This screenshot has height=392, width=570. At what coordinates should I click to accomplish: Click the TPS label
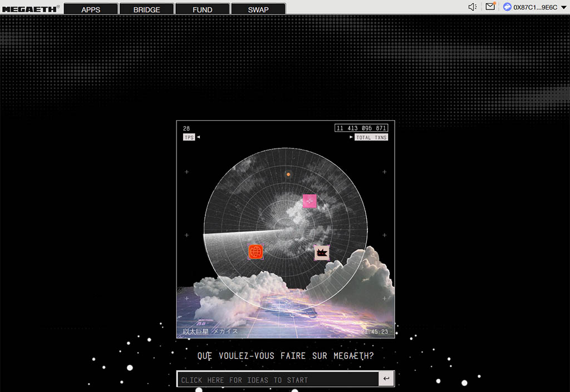189,137
